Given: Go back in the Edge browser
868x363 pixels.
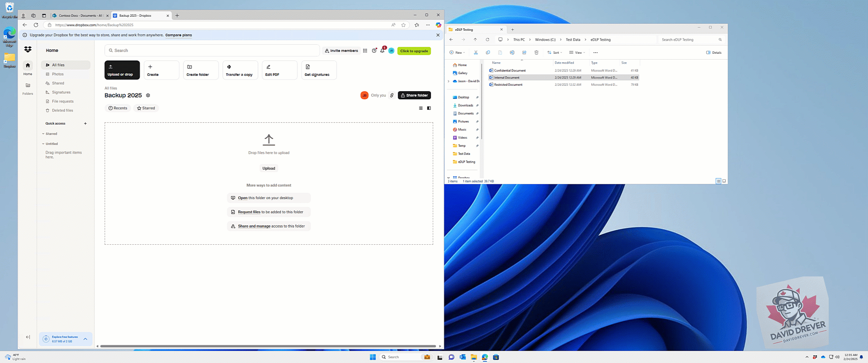Looking at the screenshot, I should 25,25.
